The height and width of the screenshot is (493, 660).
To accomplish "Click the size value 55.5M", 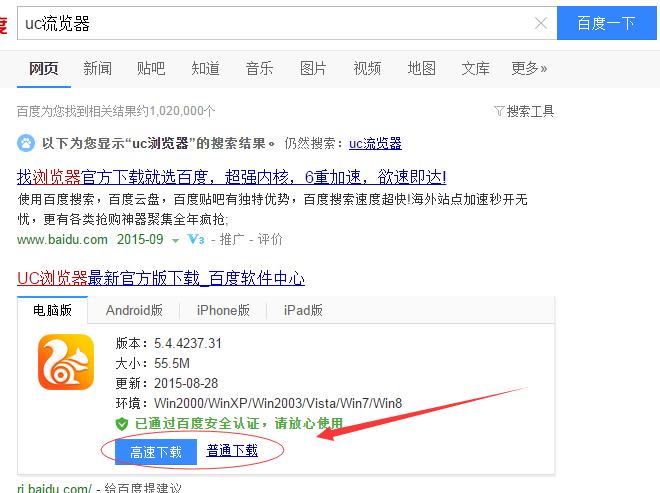I will tap(172, 363).
